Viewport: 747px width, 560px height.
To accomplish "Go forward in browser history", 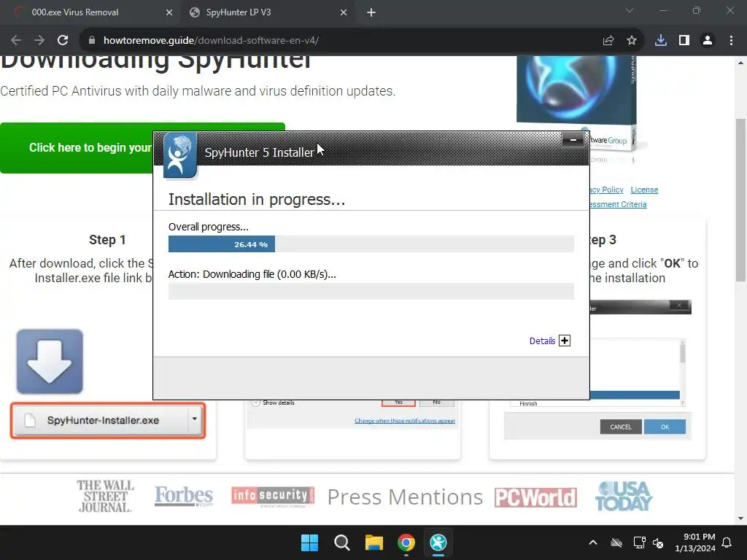I will (39, 41).
